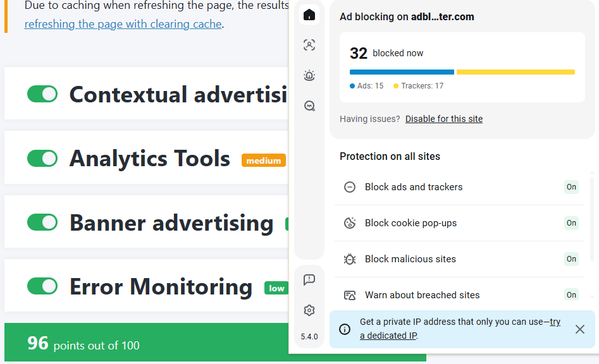
Task: Click the blue Ads portion of blocked bar
Action: click(x=402, y=72)
